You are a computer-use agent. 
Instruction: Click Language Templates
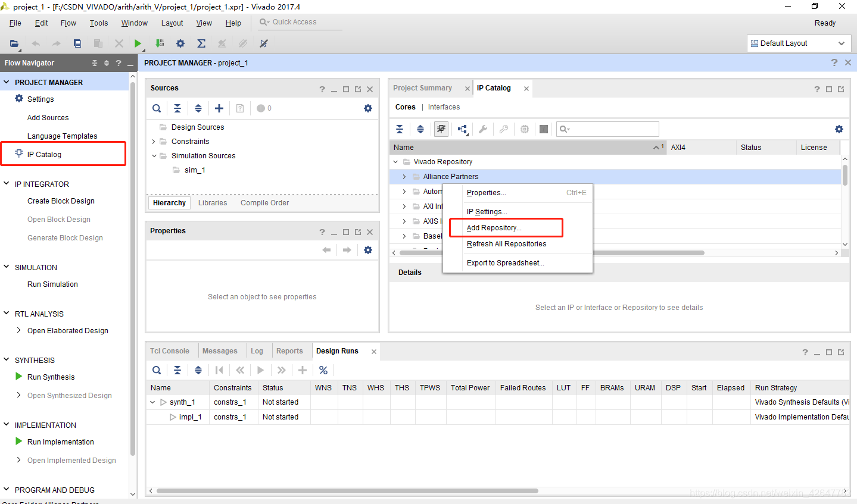63,136
